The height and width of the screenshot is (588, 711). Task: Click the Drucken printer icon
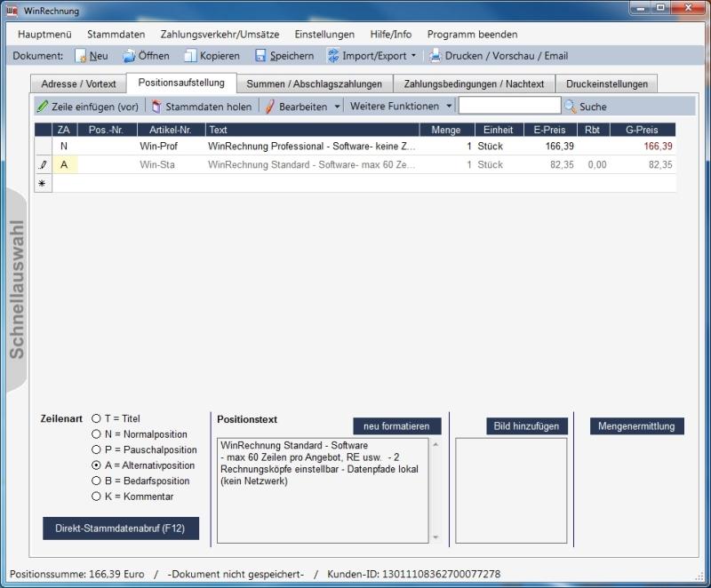click(x=435, y=56)
